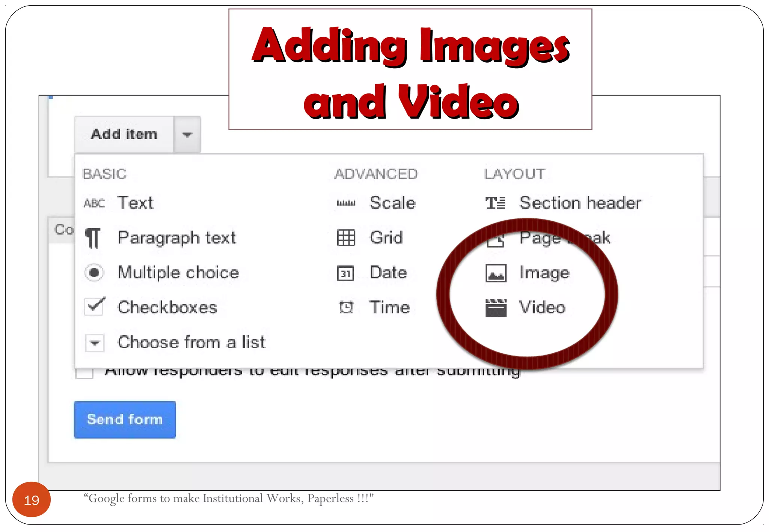Choose the Date menu entry
Image resolution: width=769 pixels, height=532 pixels.
(x=388, y=272)
